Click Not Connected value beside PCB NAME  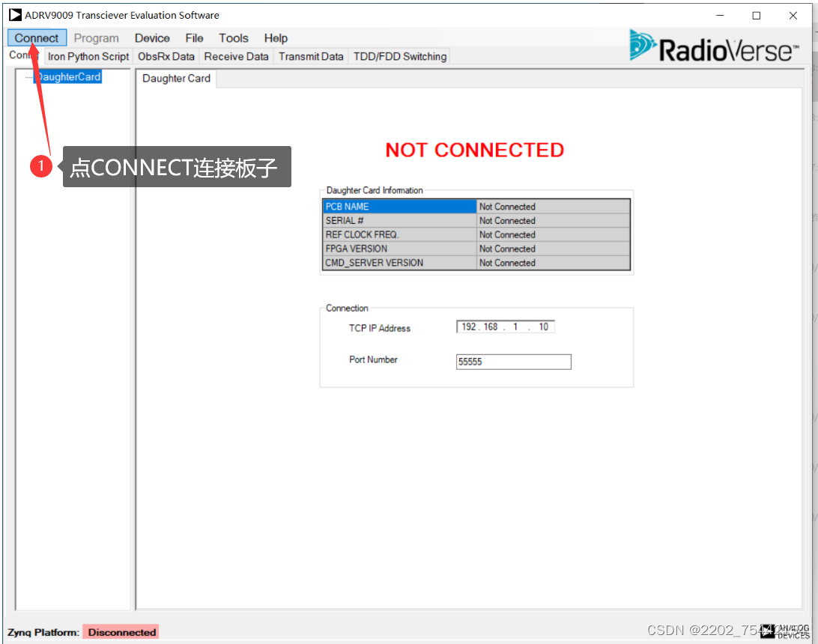click(x=553, y=207)
